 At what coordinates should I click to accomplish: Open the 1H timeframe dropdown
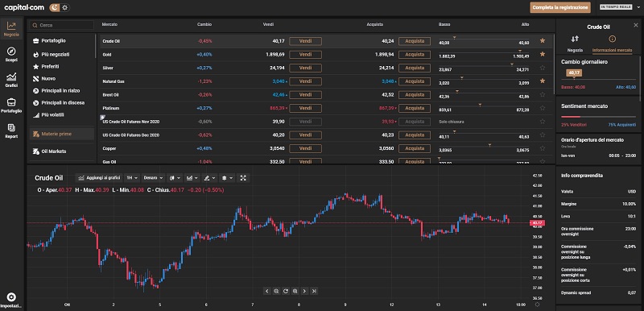(132, 178)
